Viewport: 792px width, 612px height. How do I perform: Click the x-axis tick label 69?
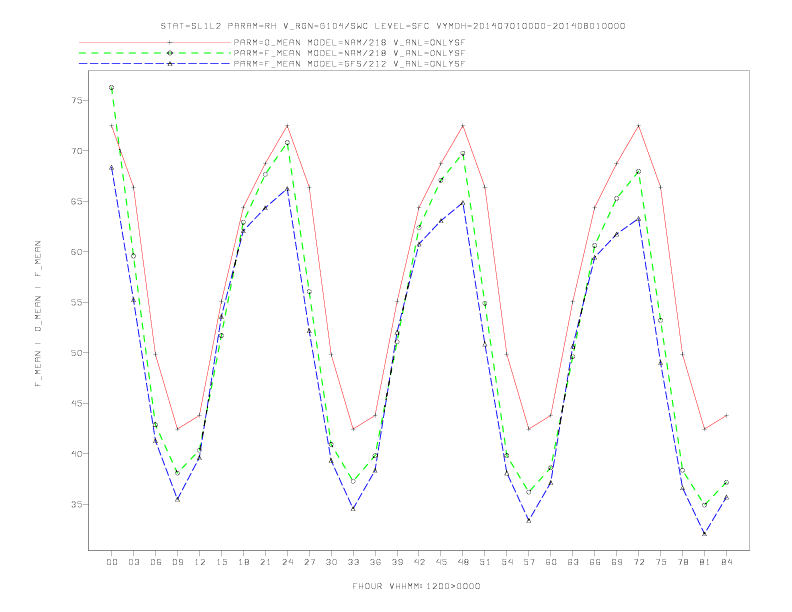click(x=617, y=562)
